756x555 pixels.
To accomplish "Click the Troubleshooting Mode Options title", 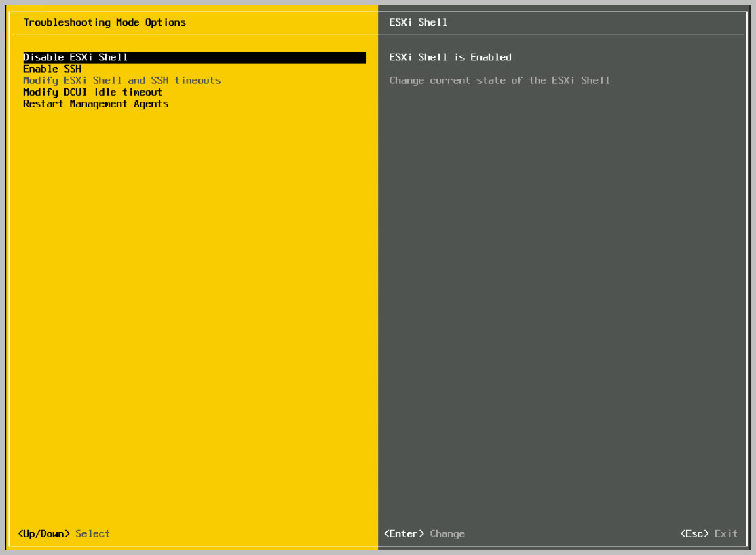I will coord(105,22).
